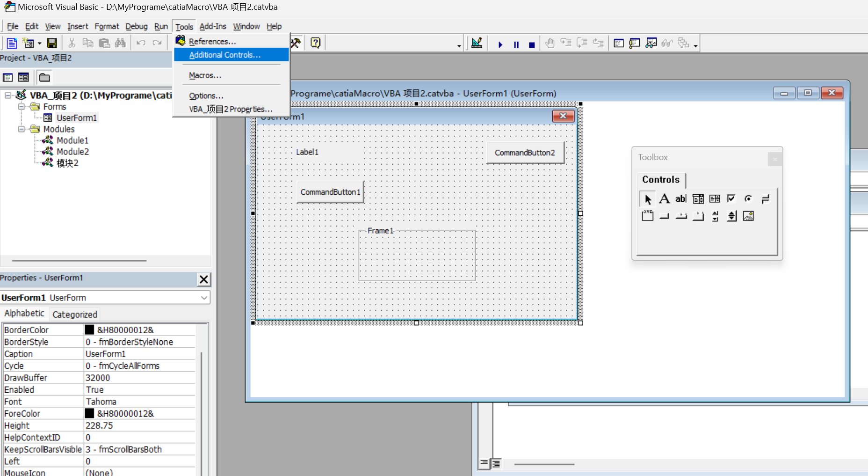Select CommandButton2 on the form
This screenshot has width=868, height=476.
click(525, 153)
